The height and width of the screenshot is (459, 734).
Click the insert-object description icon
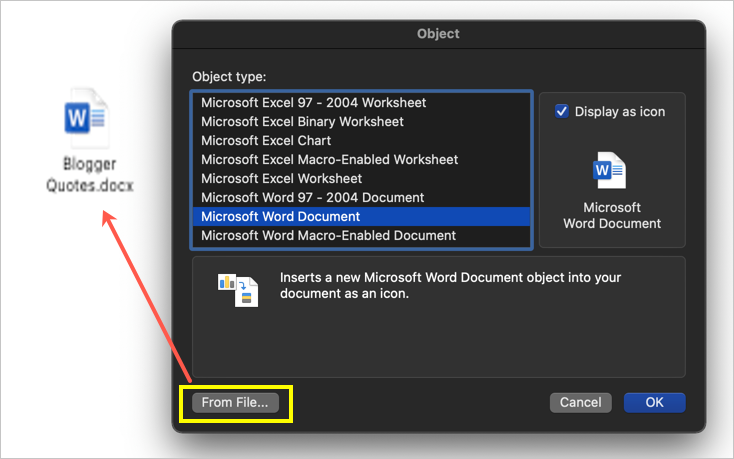click(x=238, y=289)
